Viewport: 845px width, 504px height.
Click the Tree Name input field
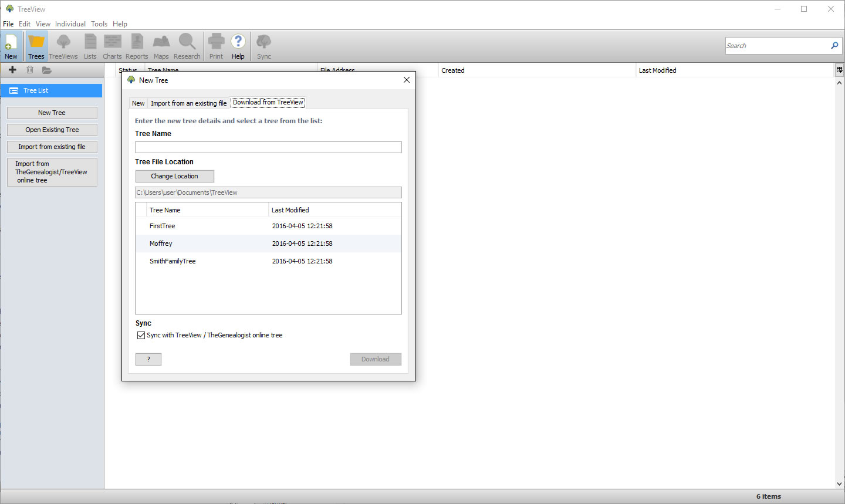(268, 147)
